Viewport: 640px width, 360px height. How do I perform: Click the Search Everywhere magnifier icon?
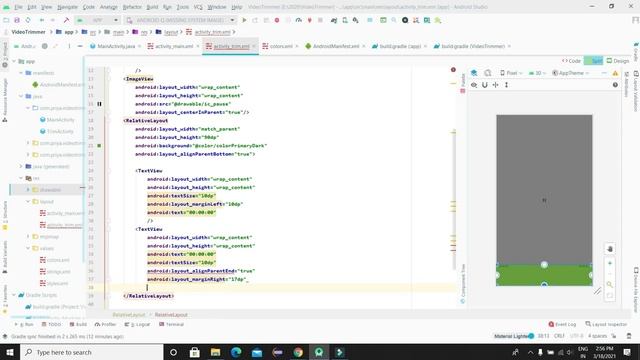(x=394, y=20)
